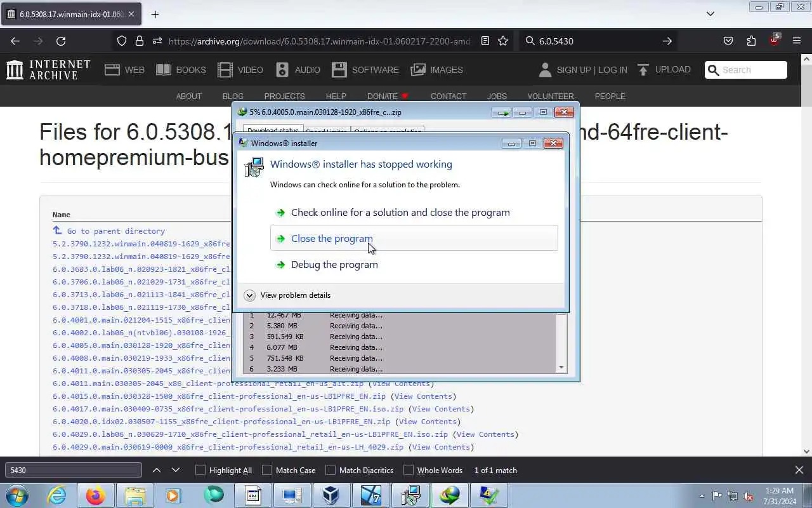Click the green arrow button in the download window title bar

click(x=502, y=112)
